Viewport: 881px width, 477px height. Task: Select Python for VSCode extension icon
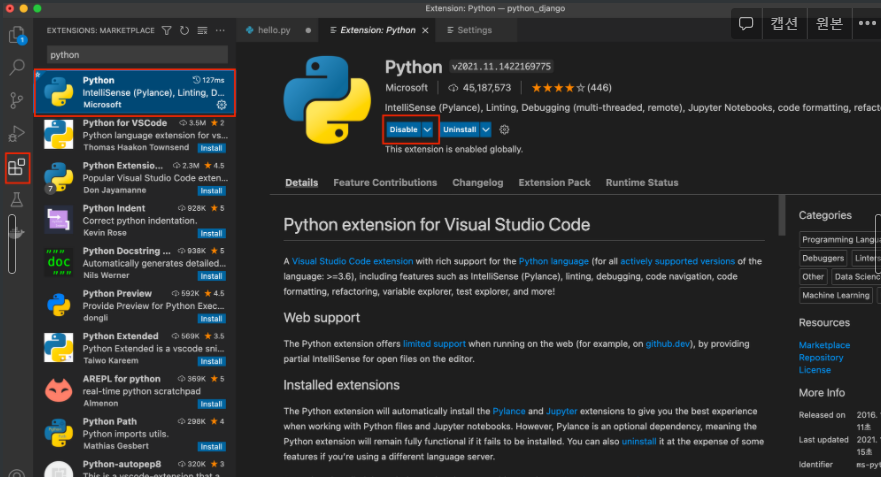coord(58,134)
